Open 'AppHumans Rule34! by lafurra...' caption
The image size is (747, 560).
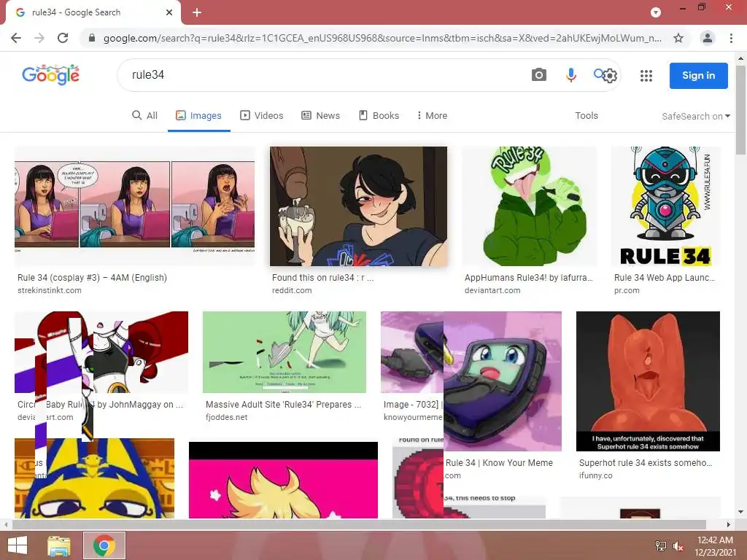click(529, 278)
